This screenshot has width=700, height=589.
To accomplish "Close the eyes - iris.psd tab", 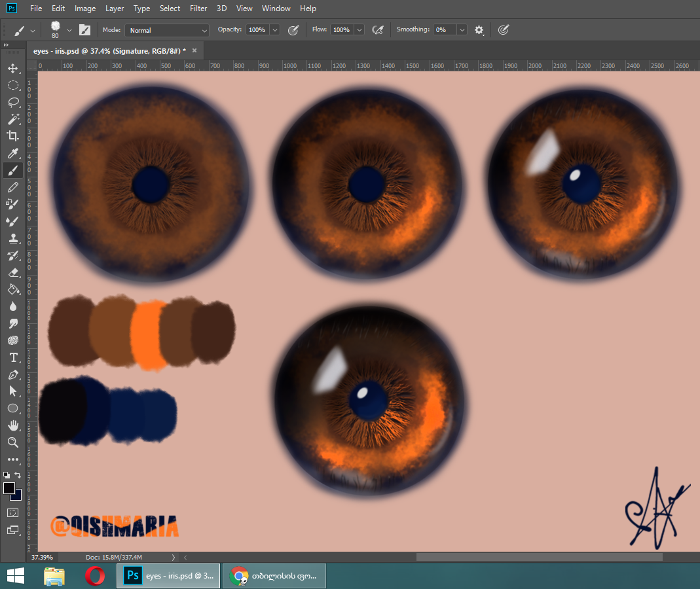I will tap(194, 50).
